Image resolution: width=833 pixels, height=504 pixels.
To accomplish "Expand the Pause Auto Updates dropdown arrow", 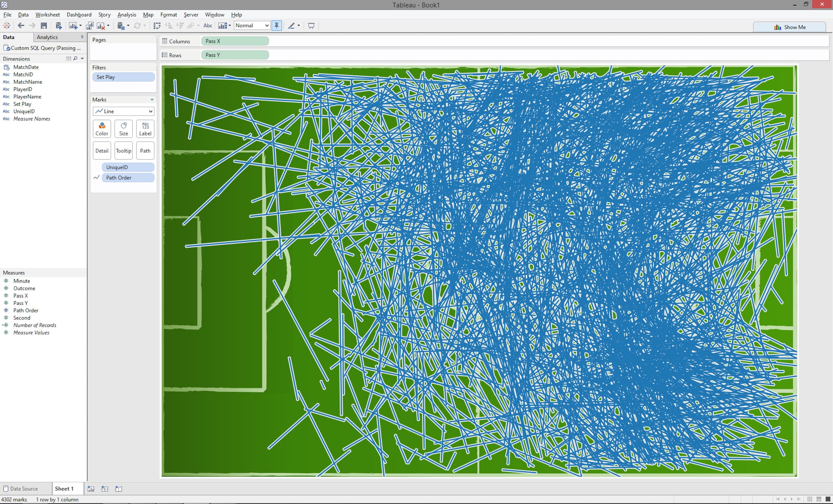I will pyautogui.click(x=128, y=26).
